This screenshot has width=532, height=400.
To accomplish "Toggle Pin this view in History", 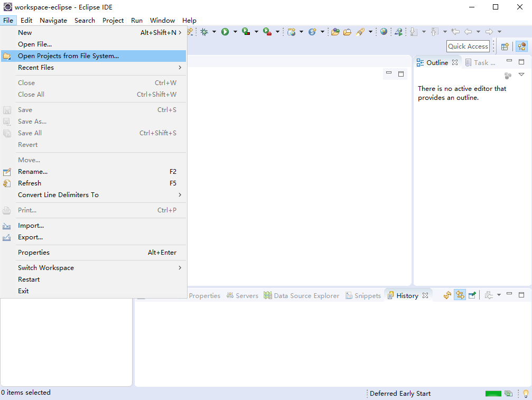I will [472, 295].
